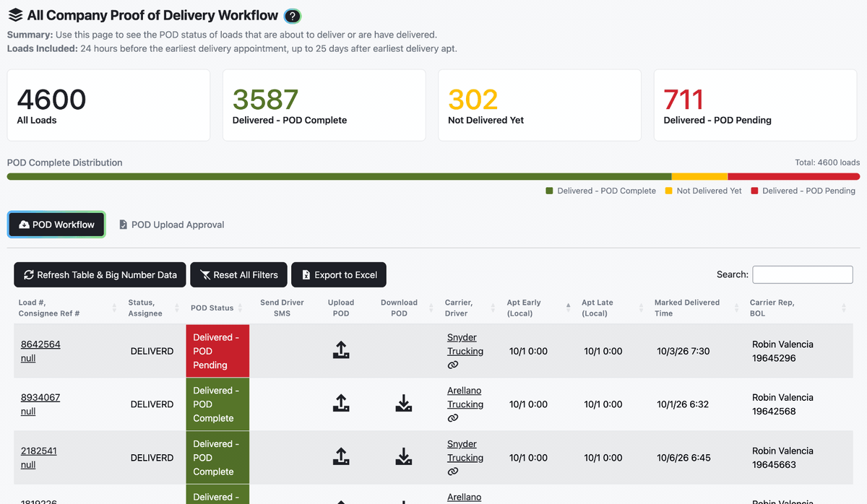Click Refresh Table & Big Number Data button
This screenshot has width=867, height=504.
coord(100,274)
